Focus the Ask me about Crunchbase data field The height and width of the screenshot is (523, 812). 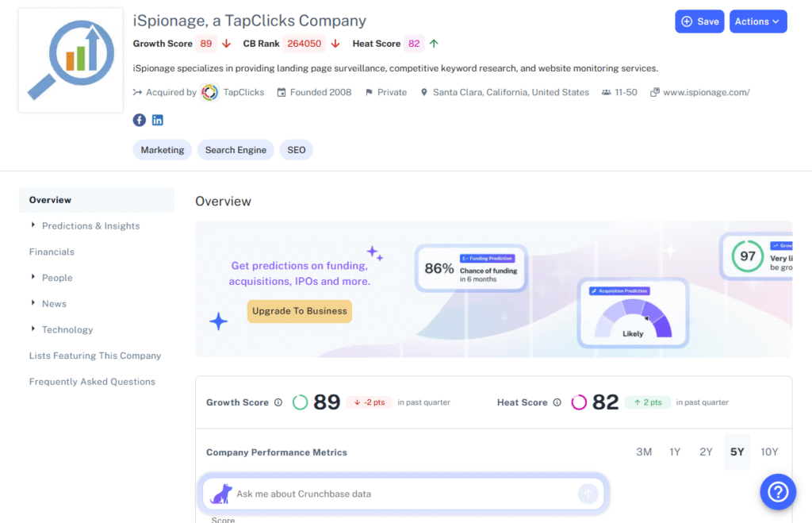(404, 494)
